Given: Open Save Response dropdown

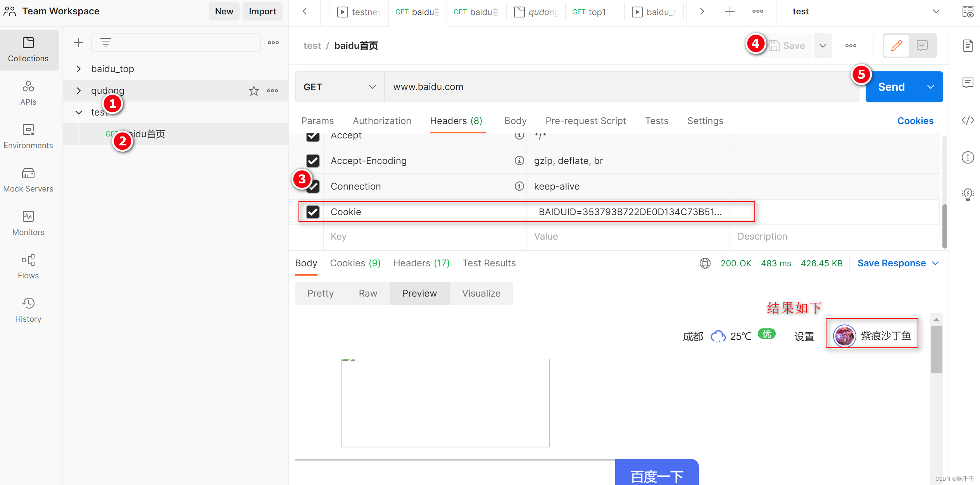Looking at the screenshot, I should point(898,263).
